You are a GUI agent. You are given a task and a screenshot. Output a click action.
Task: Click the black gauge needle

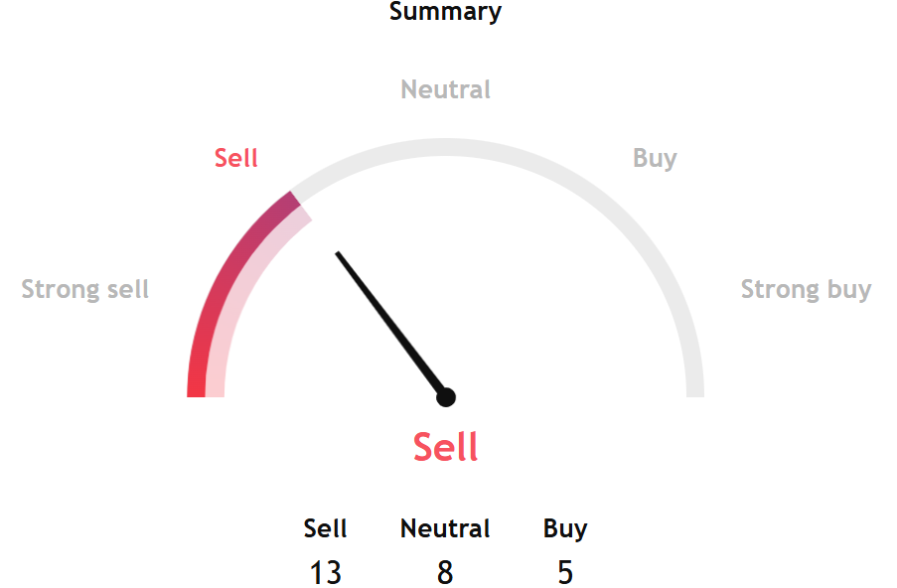(387, 320)
